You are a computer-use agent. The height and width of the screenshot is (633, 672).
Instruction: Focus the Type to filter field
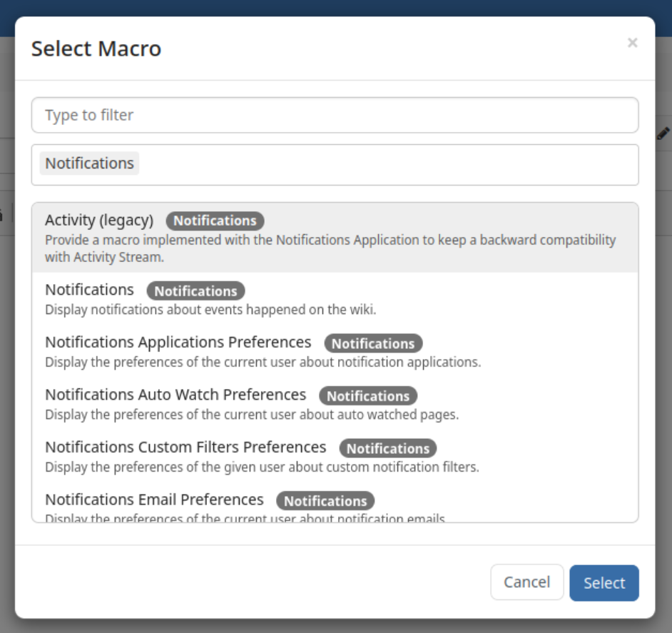click(x=335, y=115)
